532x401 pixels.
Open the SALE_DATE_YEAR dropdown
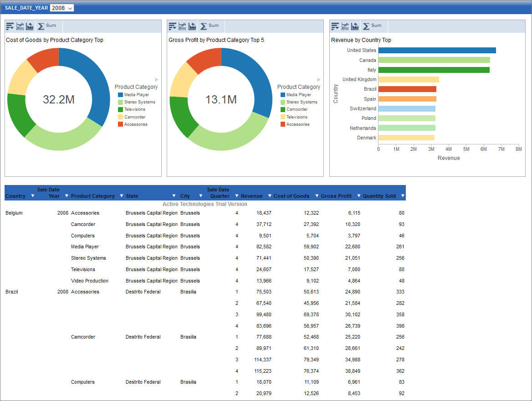[x=61, y=8]
